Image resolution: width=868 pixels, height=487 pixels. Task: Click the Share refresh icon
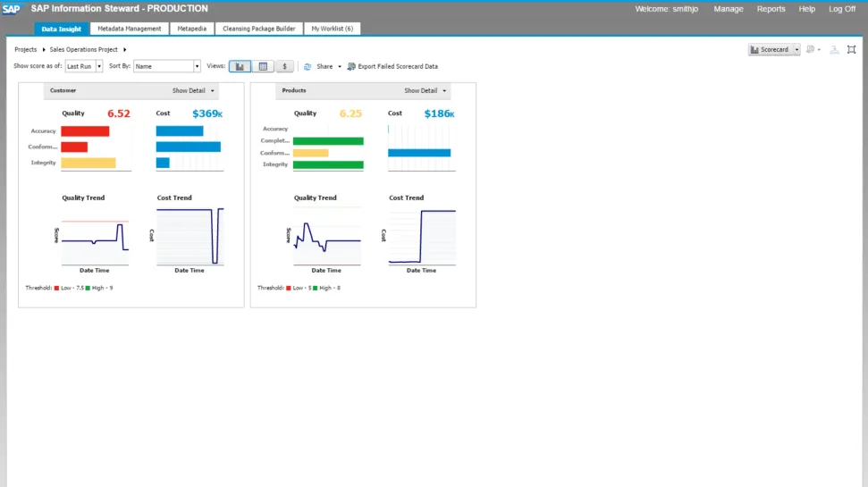tap(308, 66)
